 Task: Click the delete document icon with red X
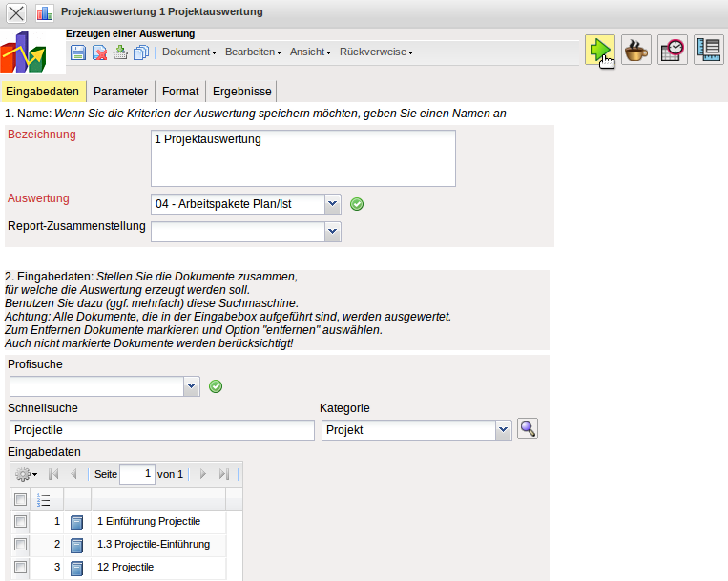[99, 52]
